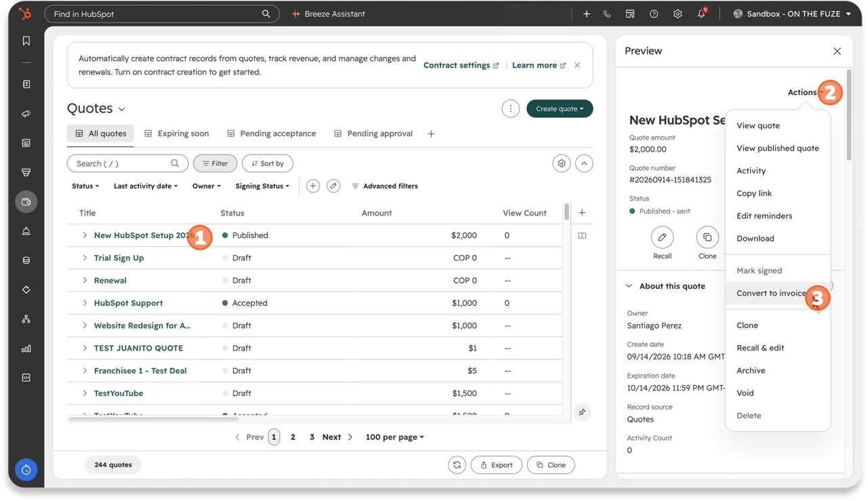This screenshot has width=868, height=501.
Task: Open the Create quote dropdown button
Action: (x=559, y=108)
